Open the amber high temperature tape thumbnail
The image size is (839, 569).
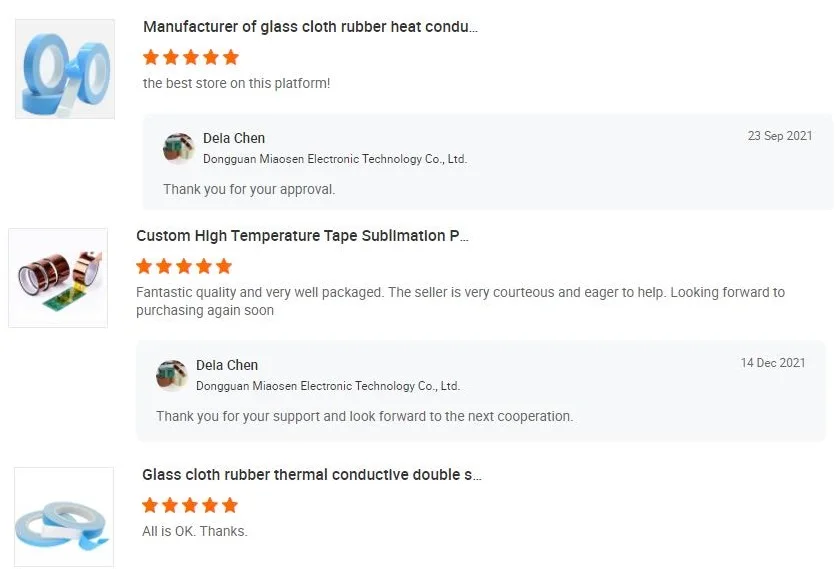click(58, 277)
